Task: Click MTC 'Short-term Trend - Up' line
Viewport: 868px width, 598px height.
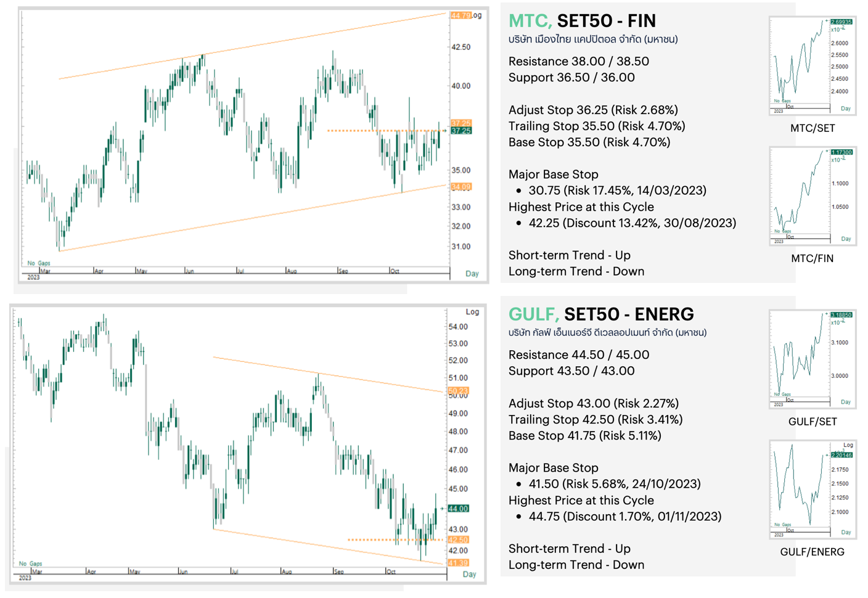Action: tap(570, 255)
